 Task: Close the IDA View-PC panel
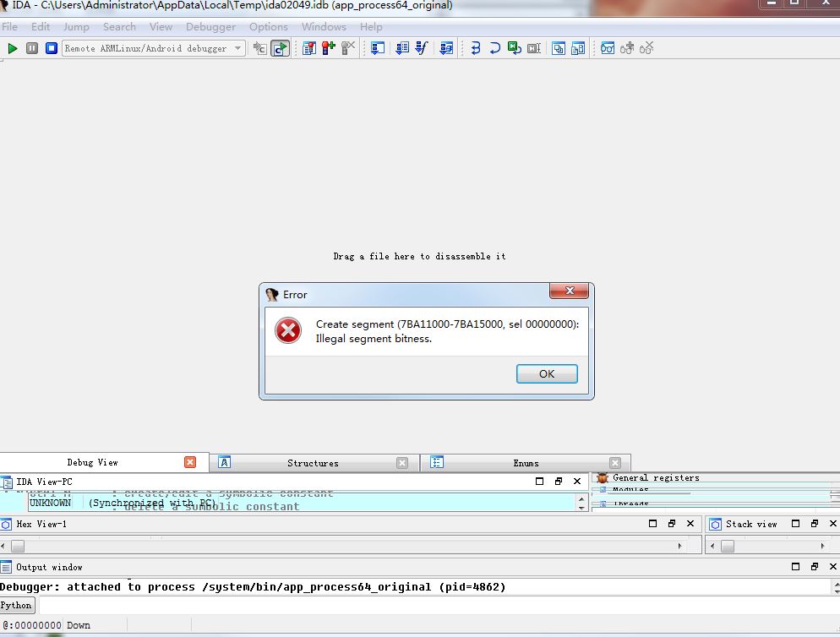pyautogui.click(x=577, y=481)
